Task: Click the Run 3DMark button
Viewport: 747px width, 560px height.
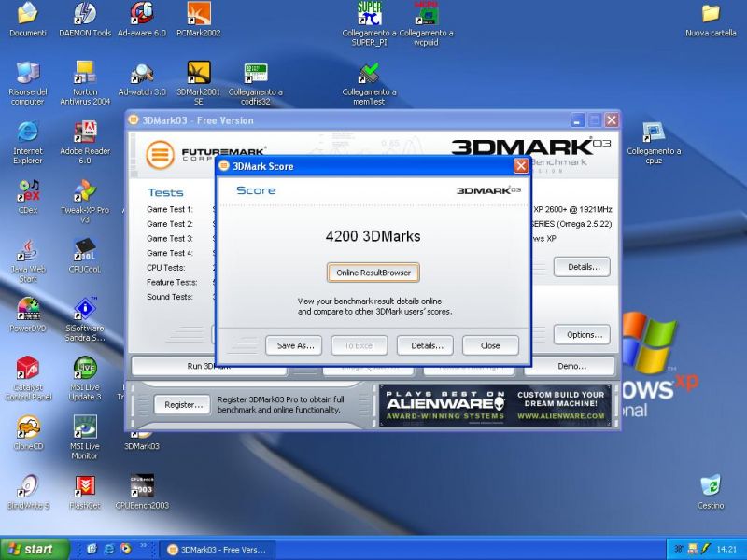Action: point(208,366)
